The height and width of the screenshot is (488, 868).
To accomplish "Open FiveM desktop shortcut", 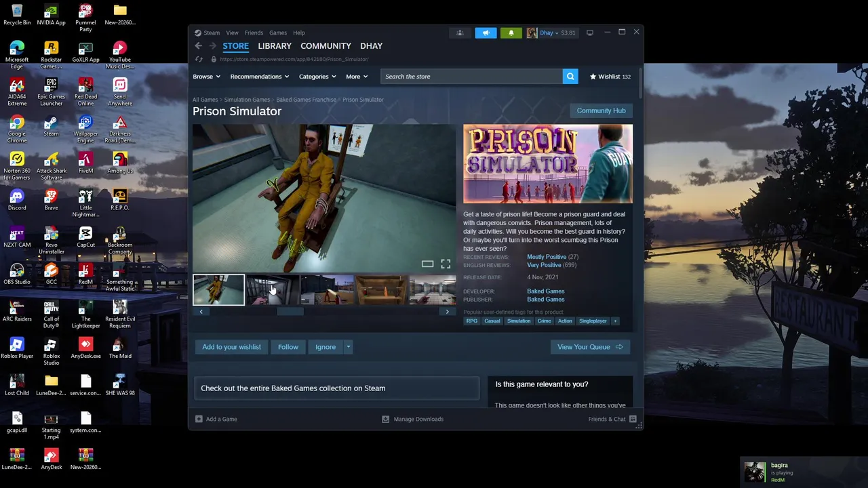I will [85, 163].
